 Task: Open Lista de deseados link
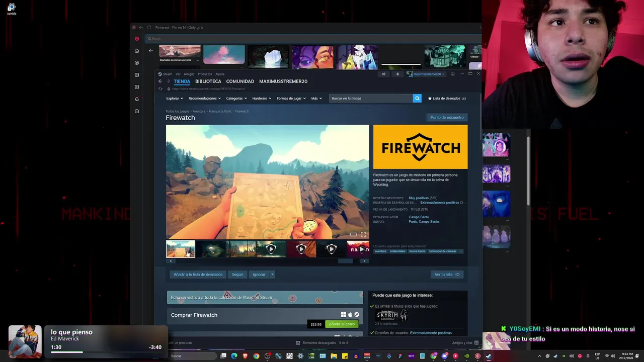[x=447, y=99]
